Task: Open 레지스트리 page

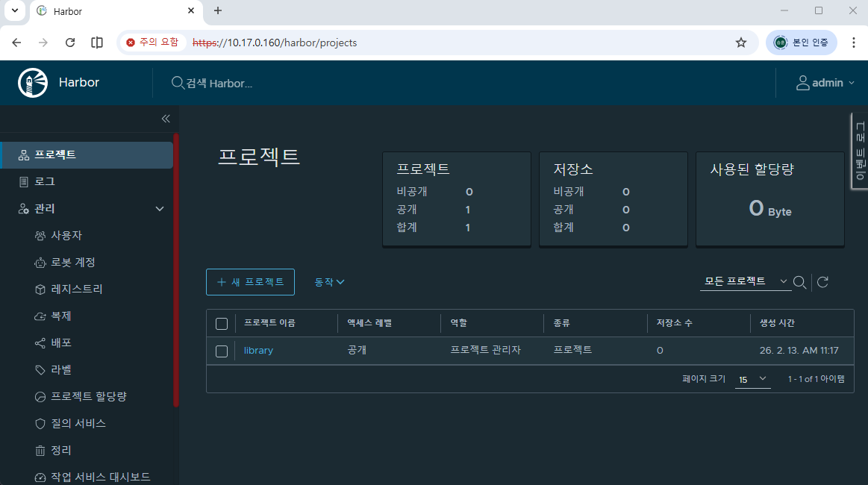Action: [x=76, y=289]
